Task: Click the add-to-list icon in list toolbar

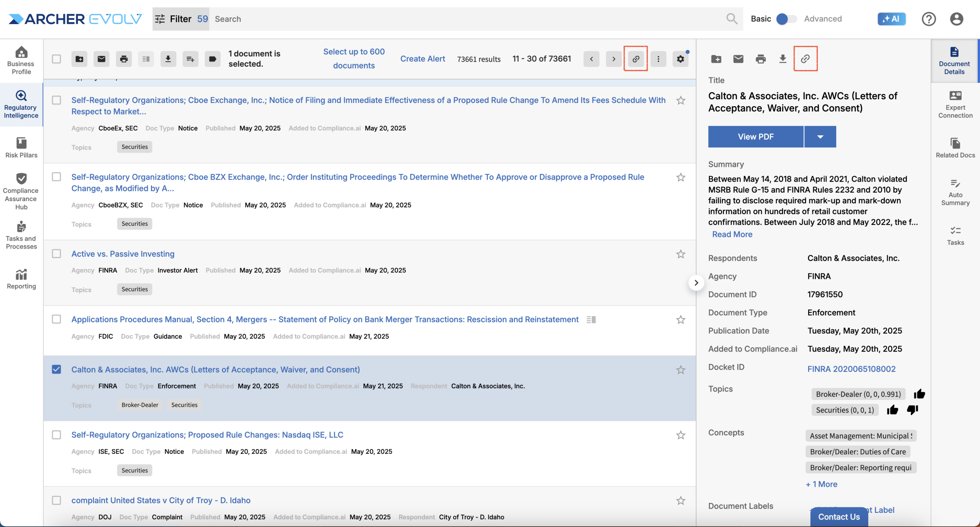Action: [x=190, y=59]
